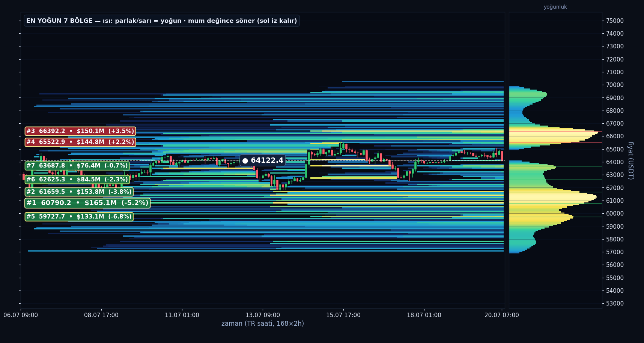
Task: Click the 54000 price tick
Action: tap(615, 291)
